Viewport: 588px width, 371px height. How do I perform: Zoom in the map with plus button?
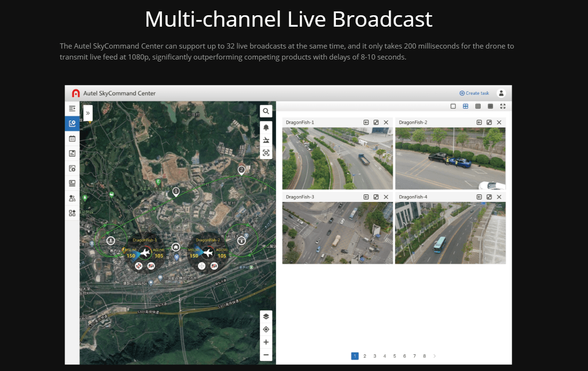[x=266, y=342]
